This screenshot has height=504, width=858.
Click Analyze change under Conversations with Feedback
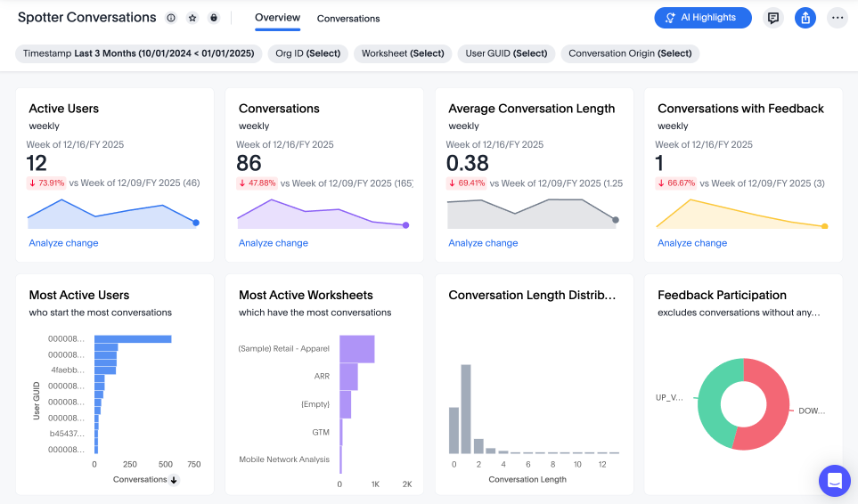[692, 243]
